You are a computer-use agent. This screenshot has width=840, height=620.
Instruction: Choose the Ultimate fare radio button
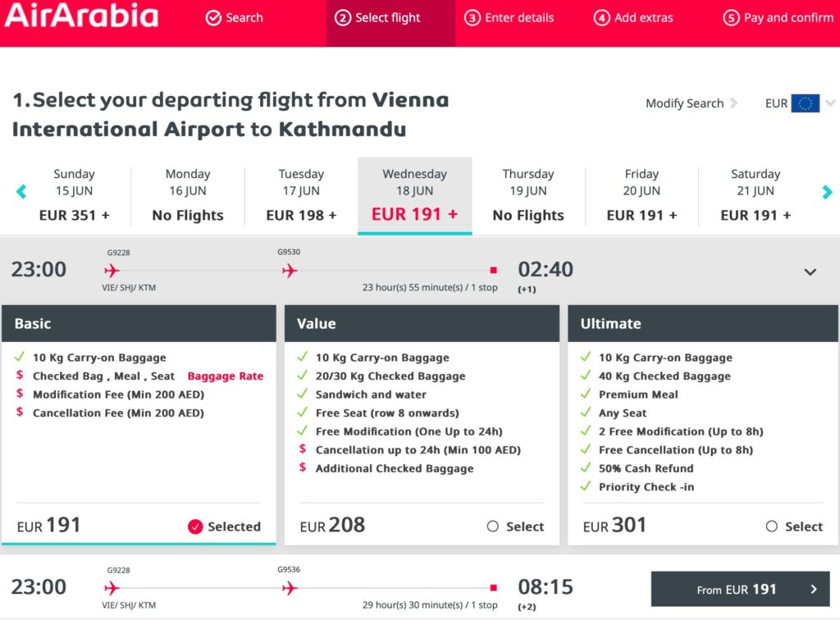pyautogui.click(x=771, y=527)
